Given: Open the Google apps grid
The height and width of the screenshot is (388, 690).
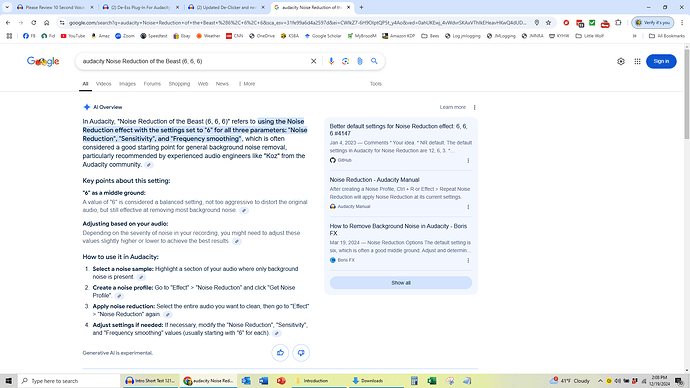Looking at the screenshot, I should [x=637, y=61].
